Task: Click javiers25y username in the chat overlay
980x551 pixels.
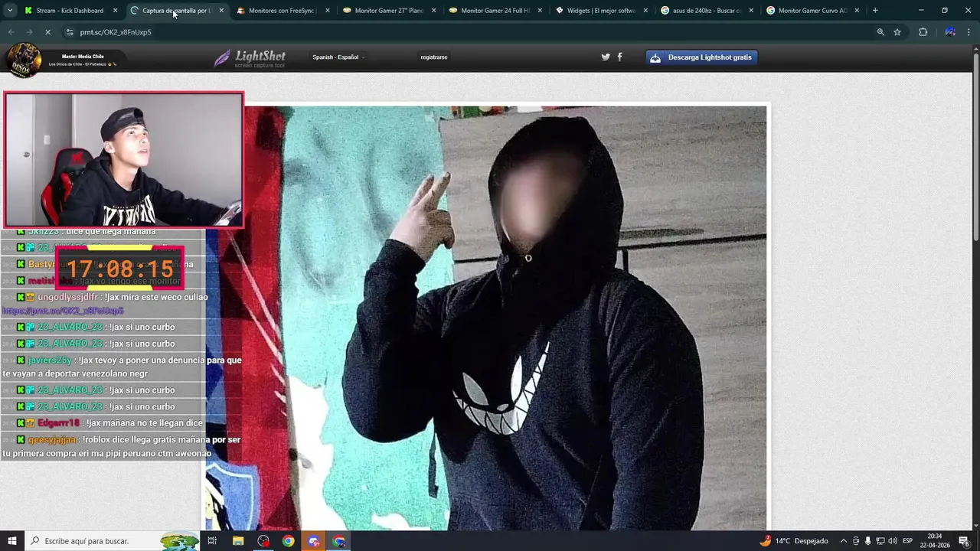Action: click(50, 360)
